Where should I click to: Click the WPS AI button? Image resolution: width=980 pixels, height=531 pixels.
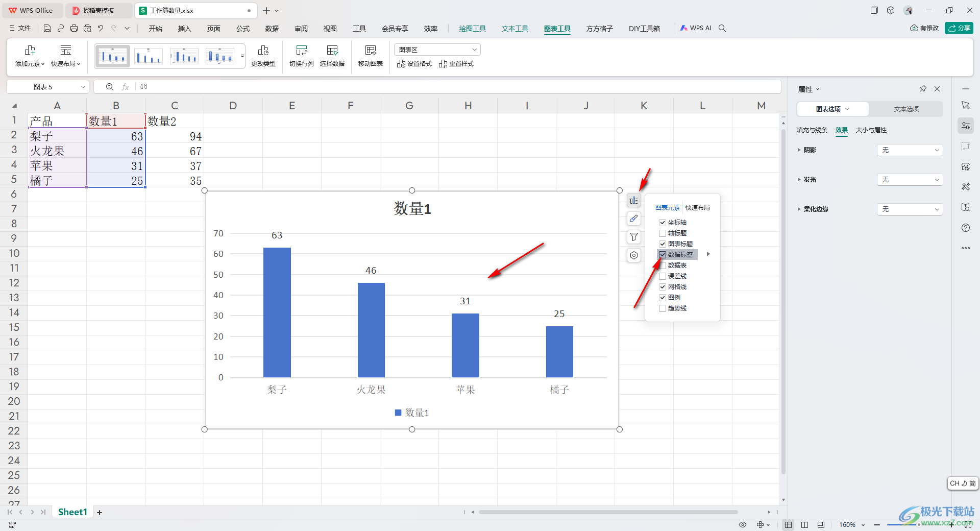[696, 29]
